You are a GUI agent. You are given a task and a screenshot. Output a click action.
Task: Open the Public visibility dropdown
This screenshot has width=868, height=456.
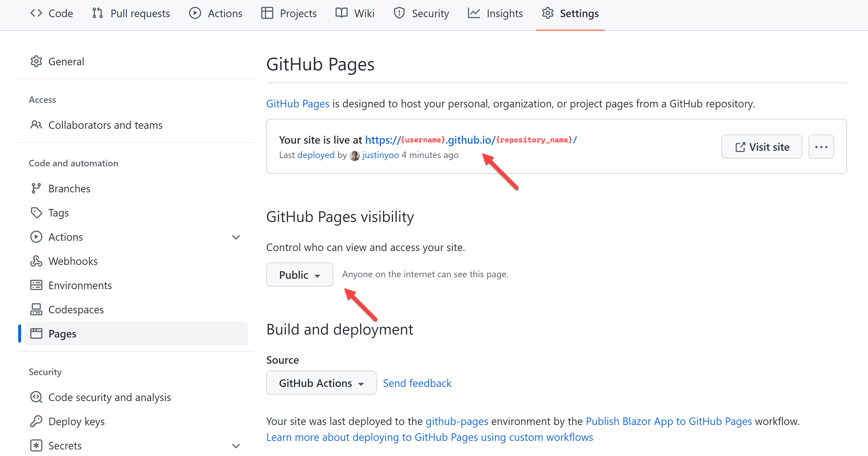coord(299,275)
